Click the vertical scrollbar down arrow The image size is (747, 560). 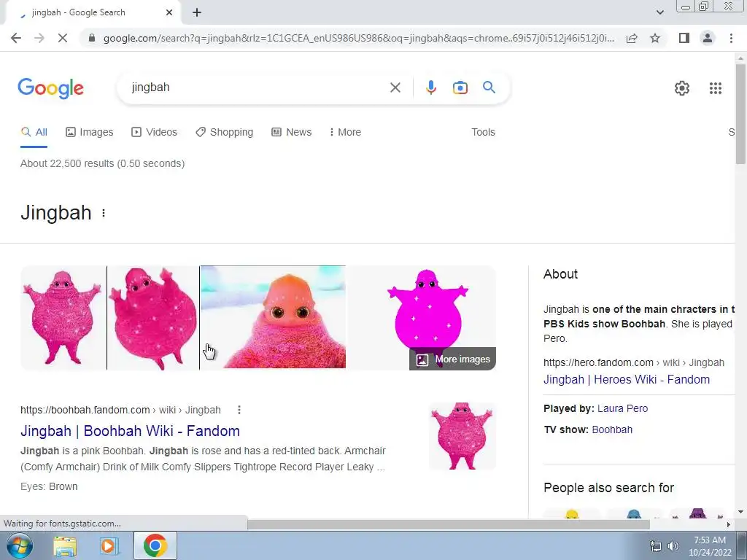coord(740,513)
